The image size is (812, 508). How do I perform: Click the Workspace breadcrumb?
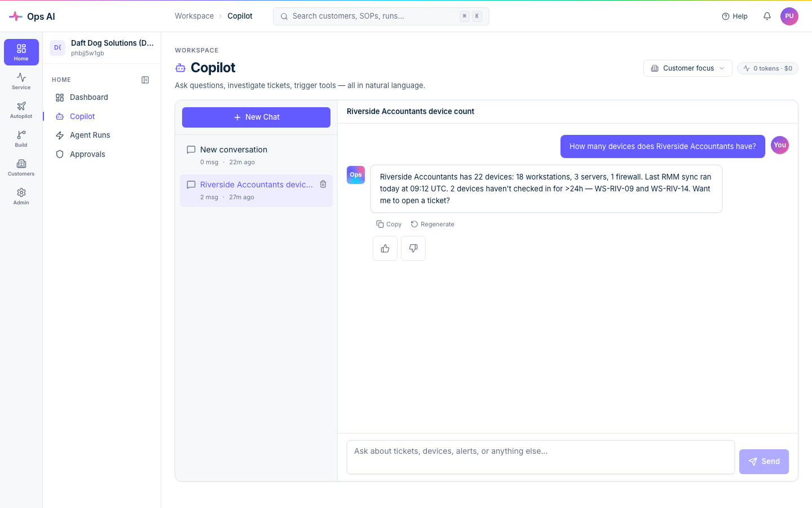point(194,16)
